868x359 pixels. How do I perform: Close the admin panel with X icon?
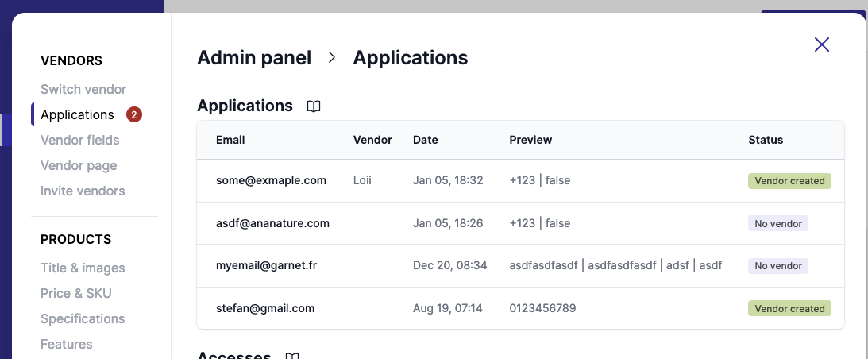pos(822,44)
